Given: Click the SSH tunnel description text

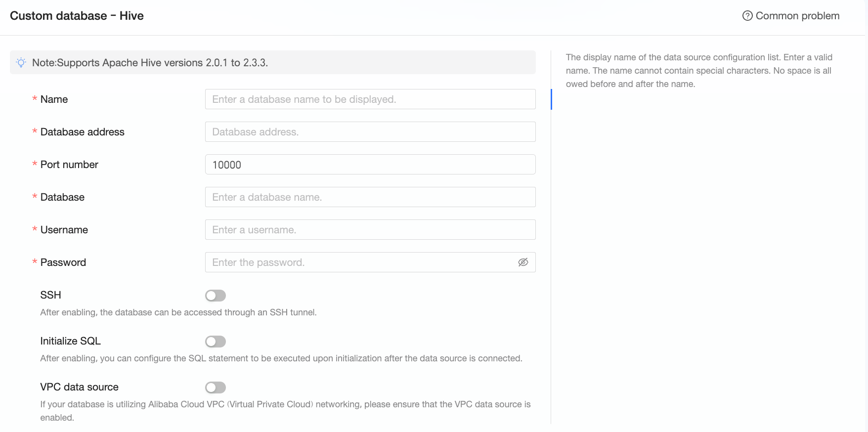Looking at the screenshot, I should pyautogui.click(x=178, y=312).
